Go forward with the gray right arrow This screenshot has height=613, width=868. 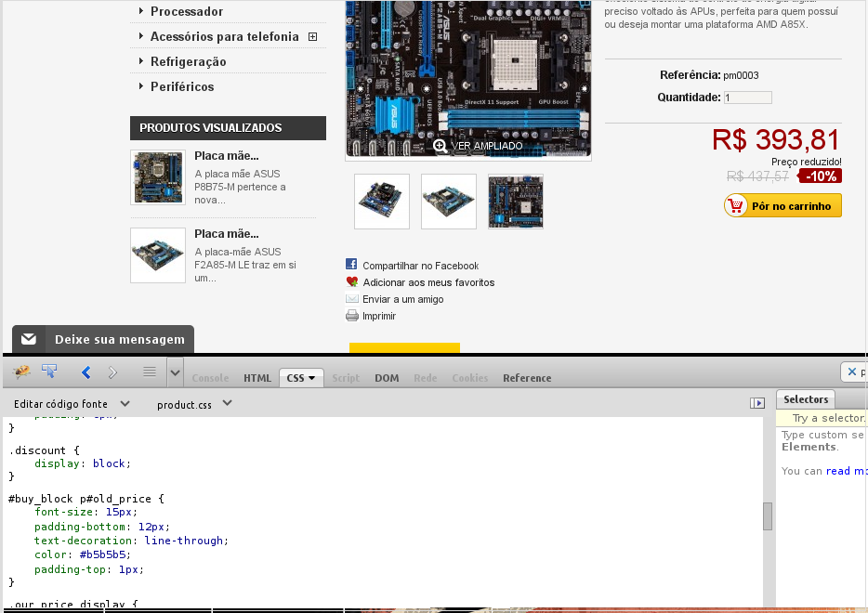113,372
